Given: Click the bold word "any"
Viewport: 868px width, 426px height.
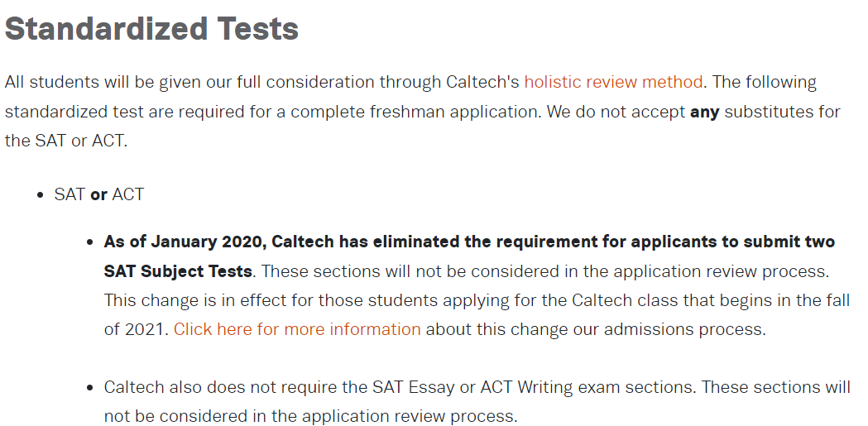Looking at the screenshot, I should [x=705, y=111].
